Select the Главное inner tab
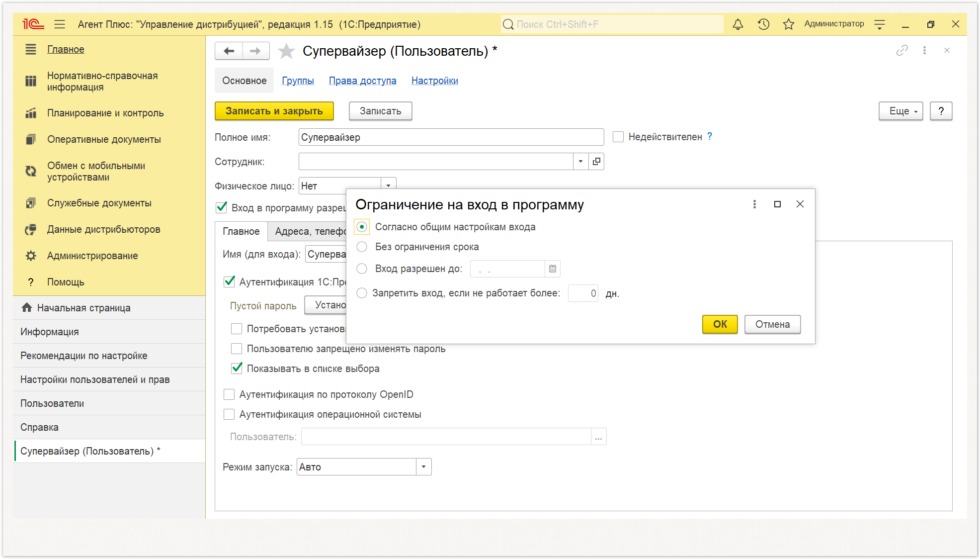The image size is (980, 559). tap(241, 231)
